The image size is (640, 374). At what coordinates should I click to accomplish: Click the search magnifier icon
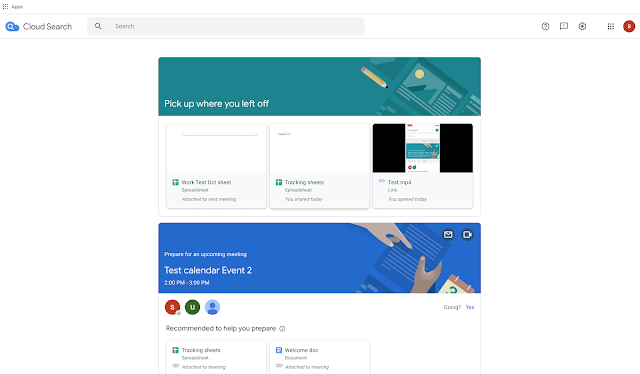pos(98,26)
